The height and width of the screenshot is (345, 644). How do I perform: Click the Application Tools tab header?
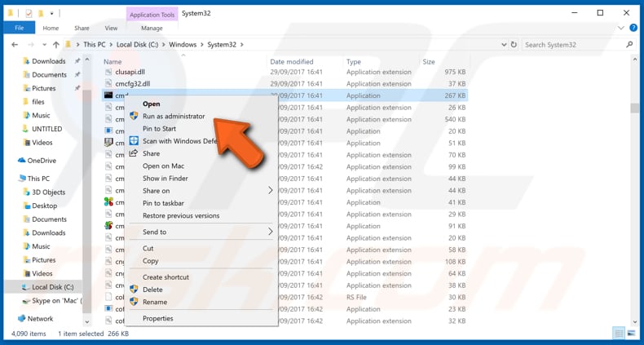(x=152, y=15)
